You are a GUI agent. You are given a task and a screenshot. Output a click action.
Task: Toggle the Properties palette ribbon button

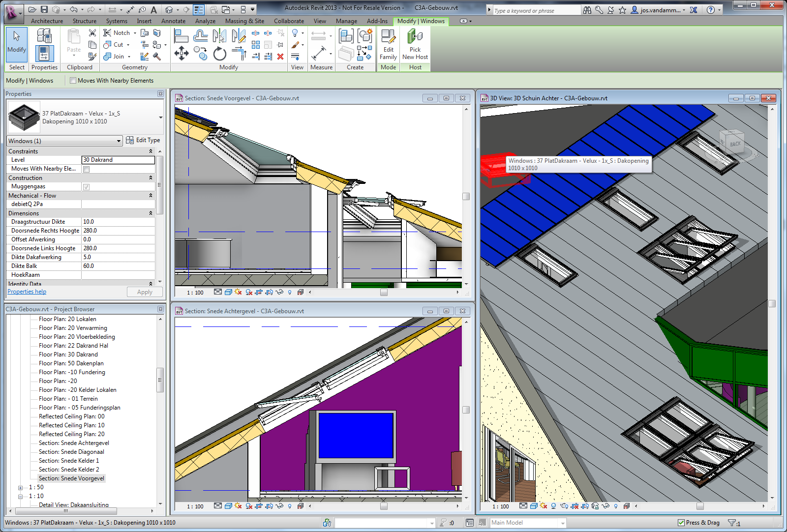tap(44, 53)
